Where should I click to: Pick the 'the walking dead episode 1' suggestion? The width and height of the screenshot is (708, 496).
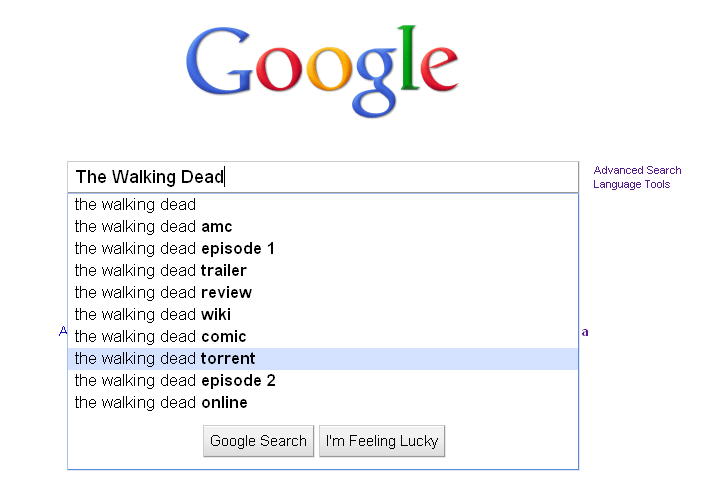pos(323,249)
